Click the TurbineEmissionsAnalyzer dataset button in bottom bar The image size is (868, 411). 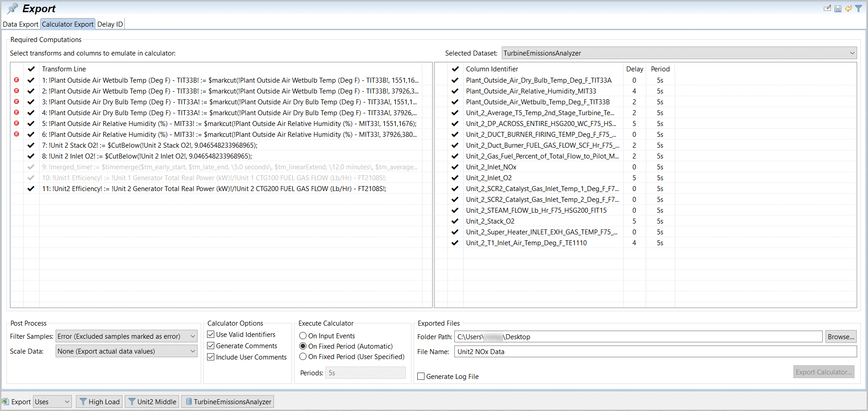tap(228, 402)
